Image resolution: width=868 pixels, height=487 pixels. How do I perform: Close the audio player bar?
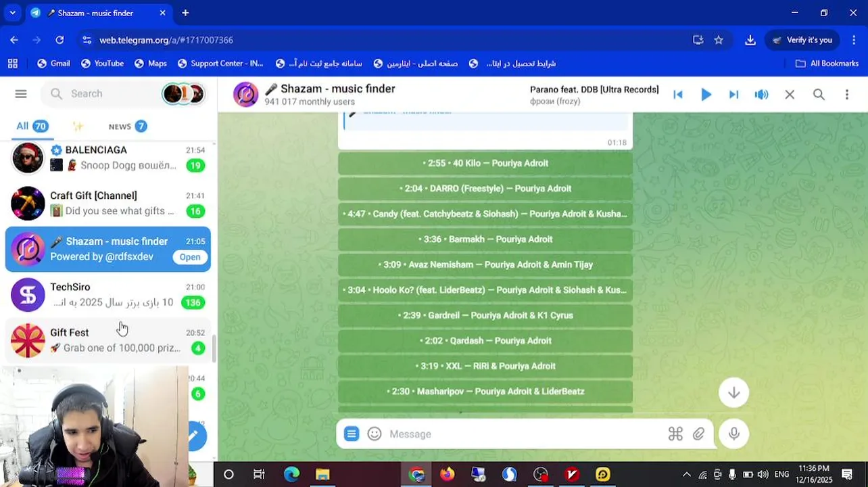coord(790,95)
